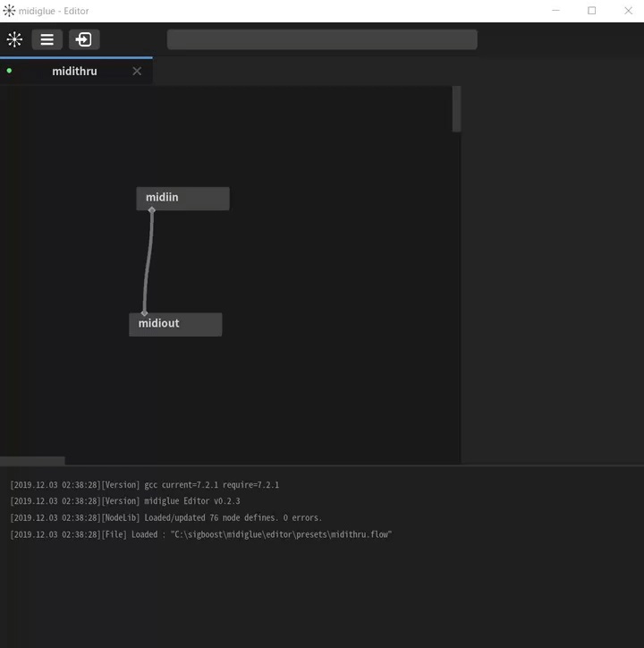Click the canvas vertical scrollbar thumb

coord(456,109)
